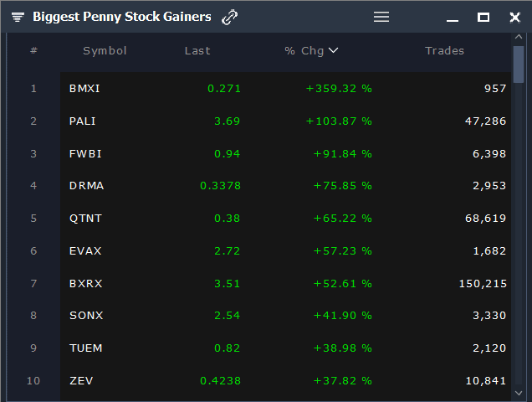Sort by the Last column header
Image resolution: width=532 pixels, height=402 pixels.
[197, 51]
